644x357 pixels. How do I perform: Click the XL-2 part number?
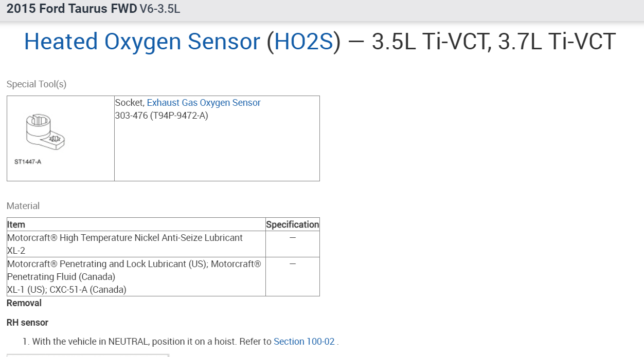coord(16,251)
